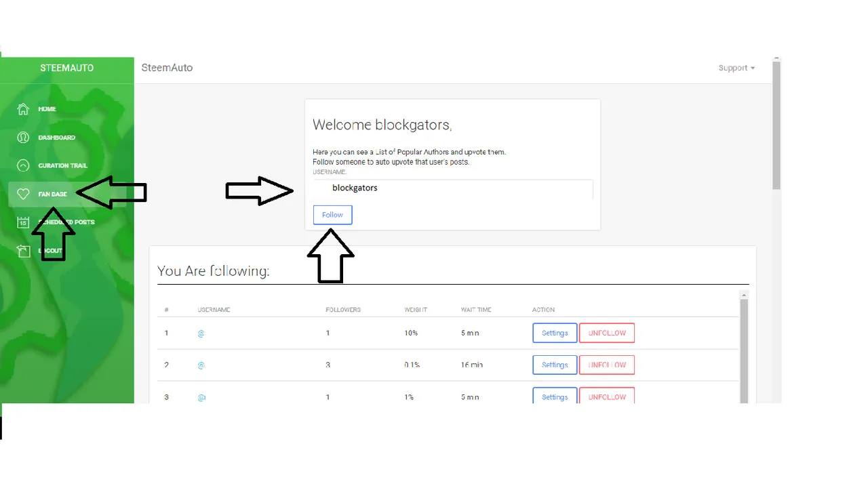This screenshot has width=868, height=488.
Task: Click the @ username link in row 3
Action: point(201,397)
